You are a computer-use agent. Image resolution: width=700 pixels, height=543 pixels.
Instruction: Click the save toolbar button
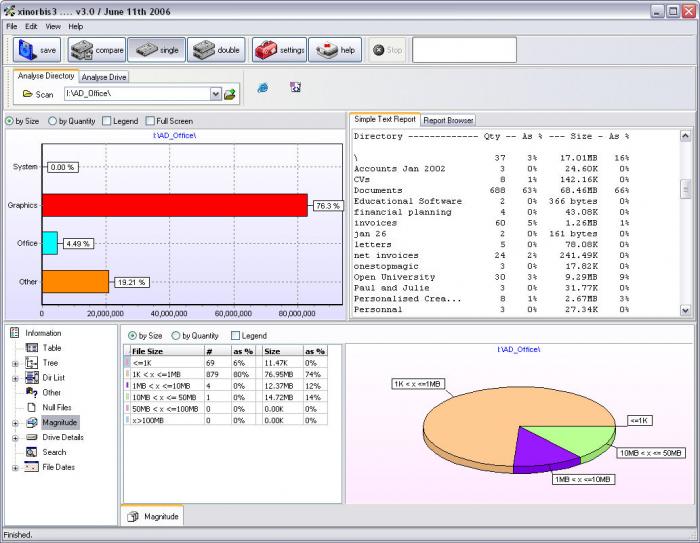pyautogui.click(x=37, y=50)
